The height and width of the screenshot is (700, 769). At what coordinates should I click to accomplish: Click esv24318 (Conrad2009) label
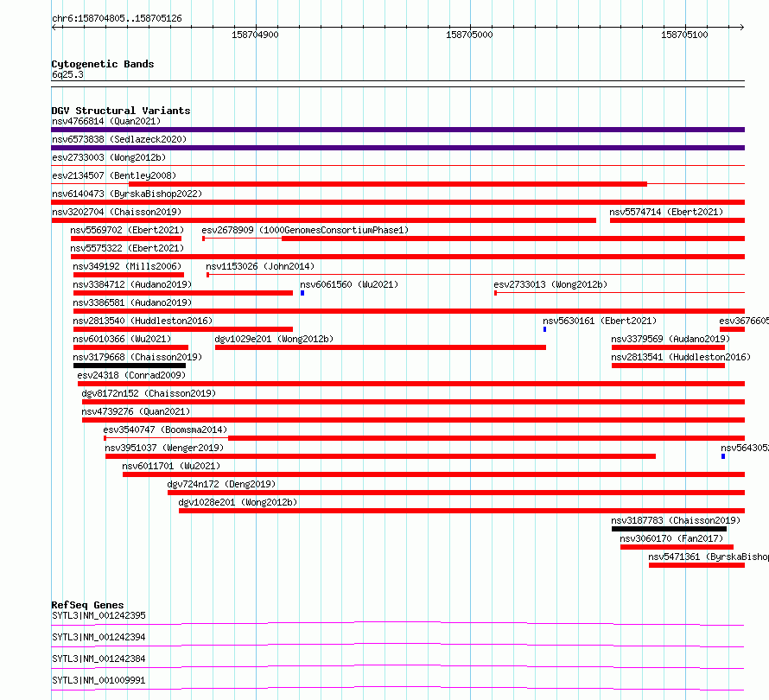[x=131, y=375]
